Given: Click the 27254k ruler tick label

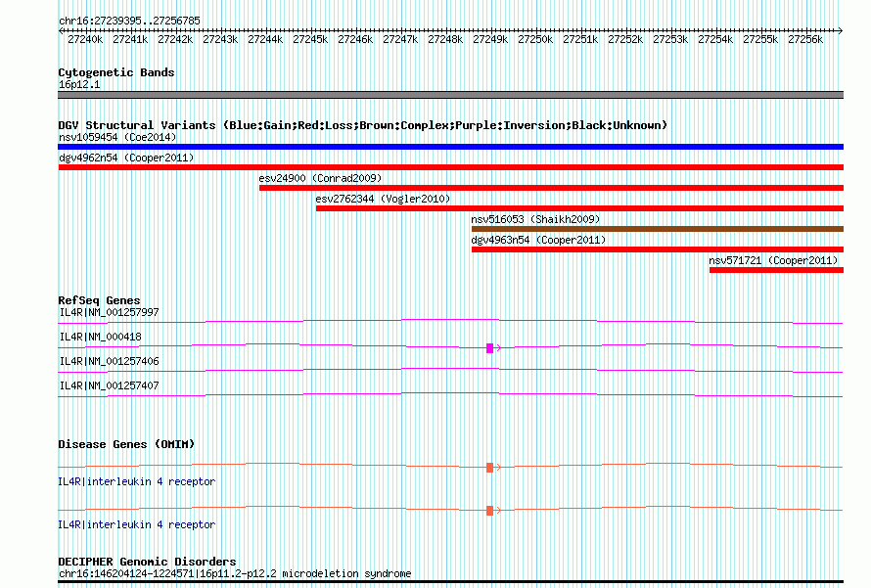Looking at the screenshot, I should pyautogui.click(x=715, y=39).
